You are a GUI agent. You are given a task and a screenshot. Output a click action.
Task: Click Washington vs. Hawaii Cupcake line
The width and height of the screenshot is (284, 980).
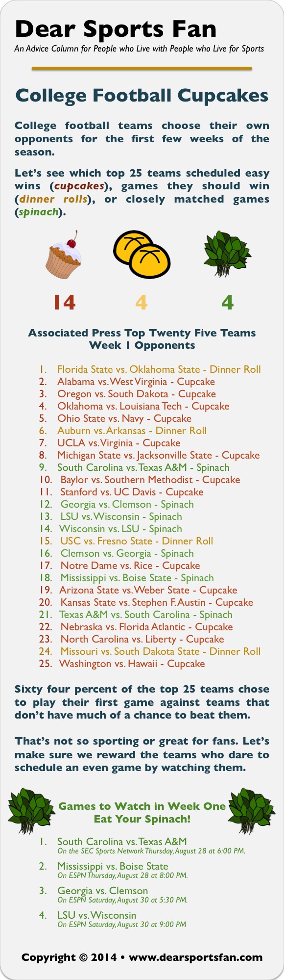(x=132, y=664)
